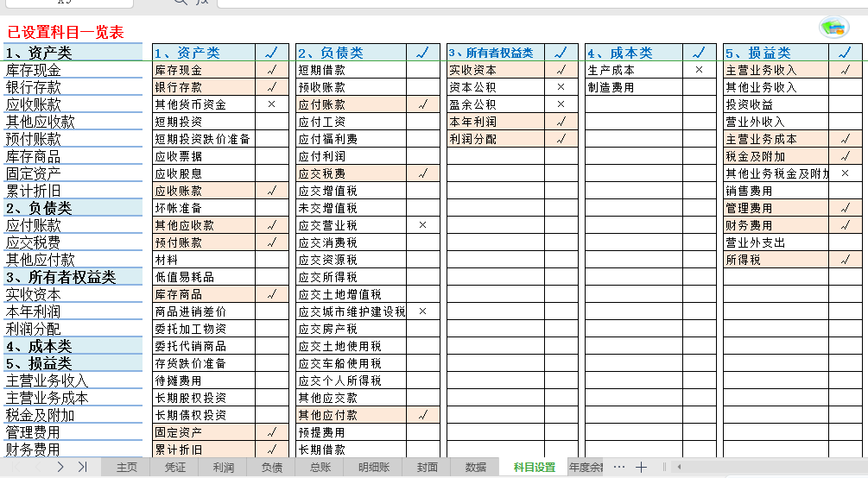Click the 应交个人所得税 cell
This screenshot has height=478, width=868.
[x=351, y=381]
